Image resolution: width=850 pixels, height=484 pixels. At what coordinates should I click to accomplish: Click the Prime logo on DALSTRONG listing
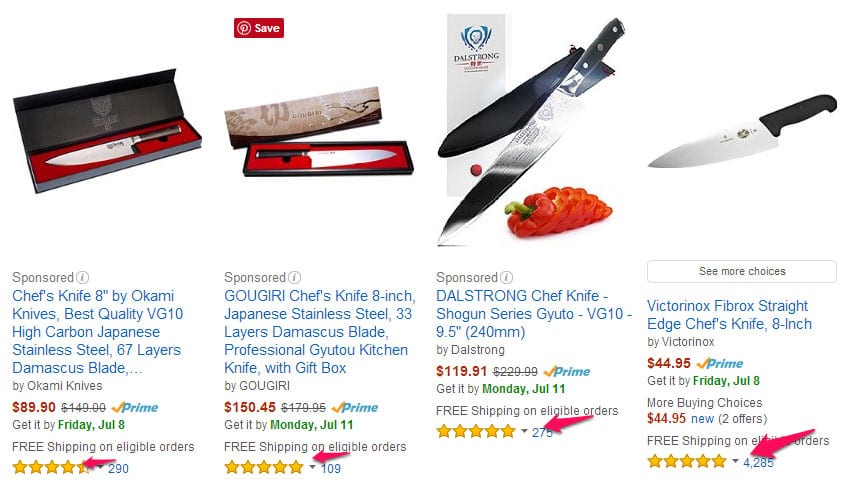[566, 371]
